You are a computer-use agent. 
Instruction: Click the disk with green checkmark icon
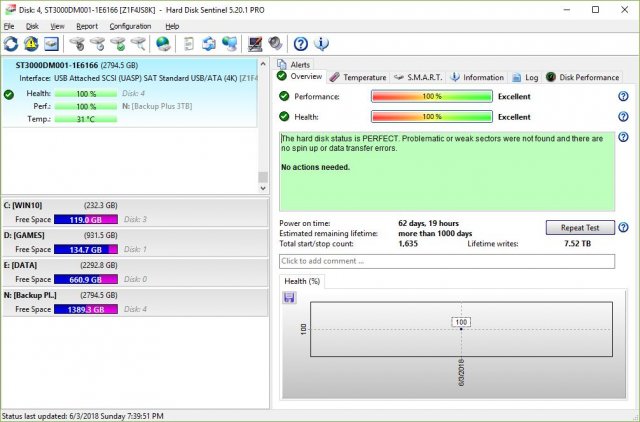[x=118, y=44]
